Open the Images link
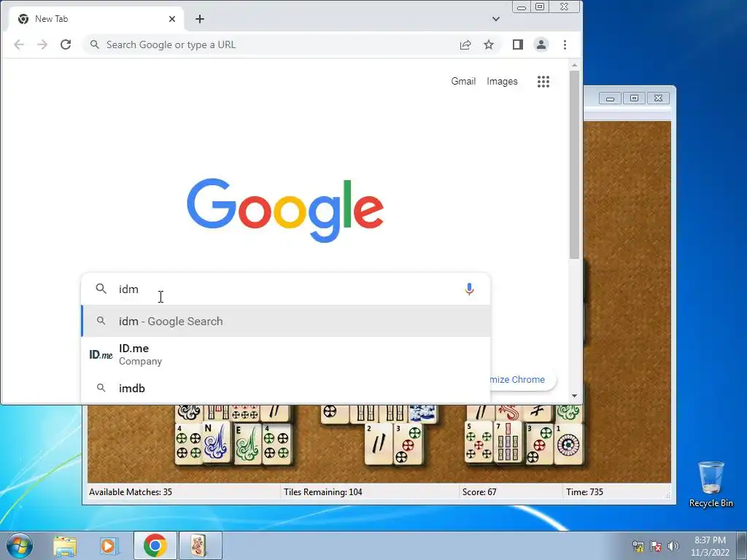This screenshot has width=747, height=560. tap(502, 82)
